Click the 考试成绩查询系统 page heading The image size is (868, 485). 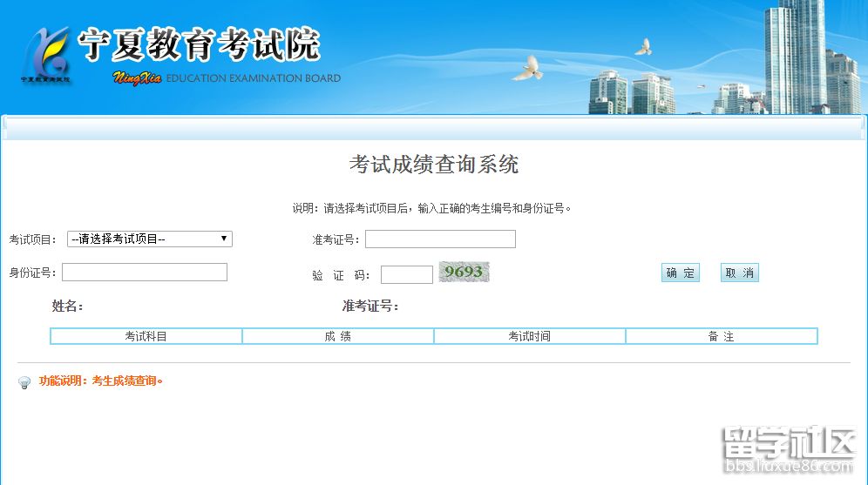click(434, 165)
